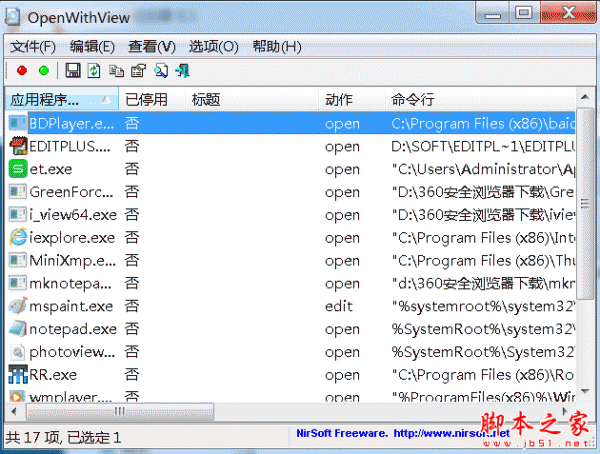Click the horizontal scrollbar left arrow
This screenshot has width=600, height=454.
pos(14,412)
